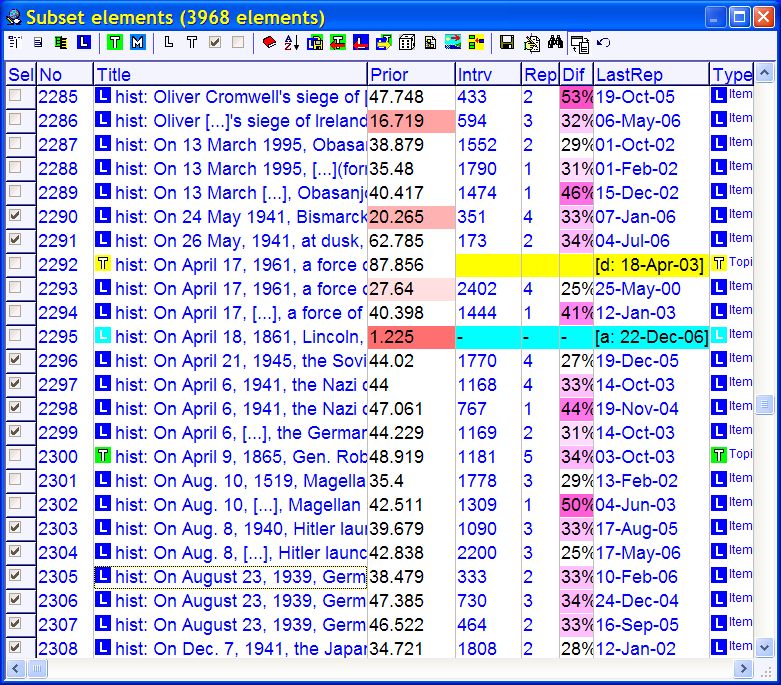Click the 53% difficulty cell
The width and height of the screenshot is (781, 685).
tap(576, 97)
